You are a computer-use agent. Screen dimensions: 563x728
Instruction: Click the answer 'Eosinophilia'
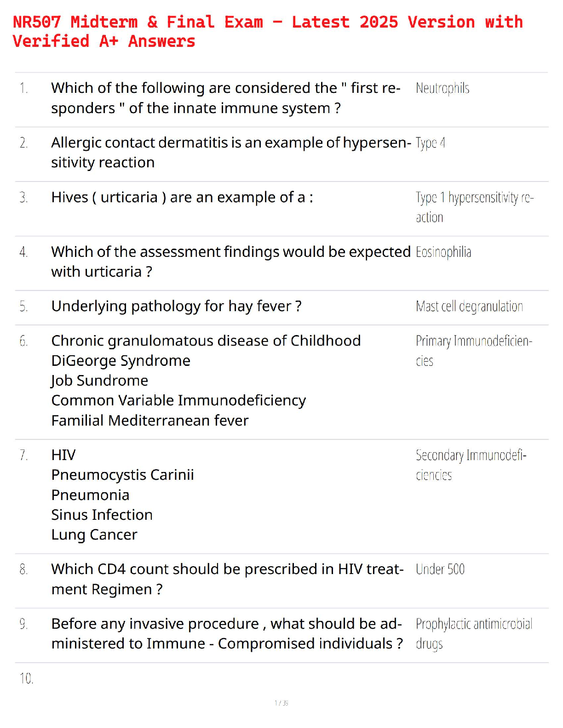443,252
